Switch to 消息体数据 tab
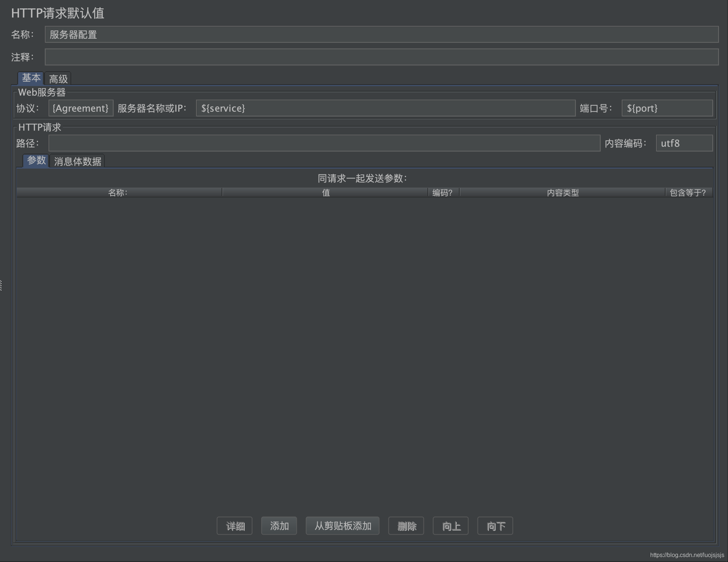The image size is (728, 562). pyautogui.click(x=77, y=161)
